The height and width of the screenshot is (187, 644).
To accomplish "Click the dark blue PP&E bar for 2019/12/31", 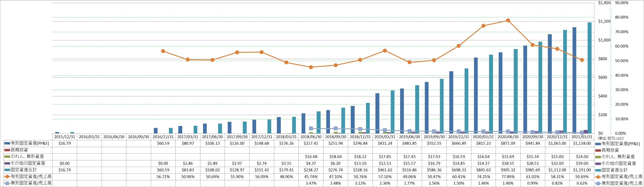I will [x=451, y=102].
